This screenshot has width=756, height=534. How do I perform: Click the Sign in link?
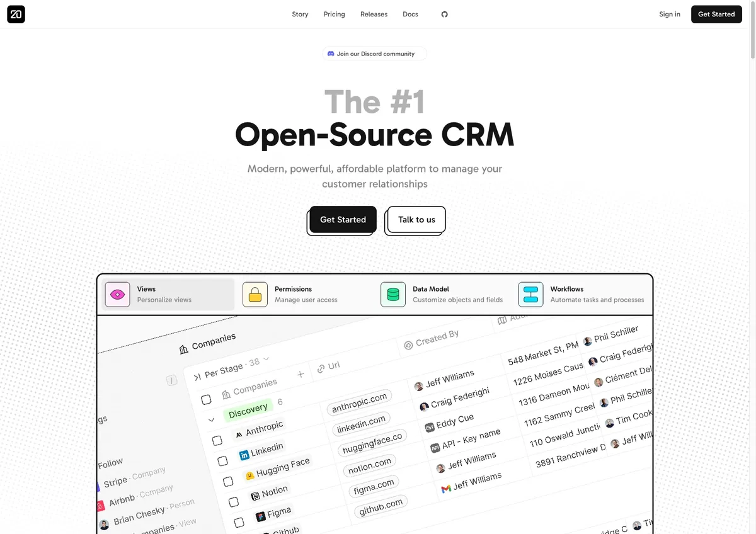coord(670,14)
